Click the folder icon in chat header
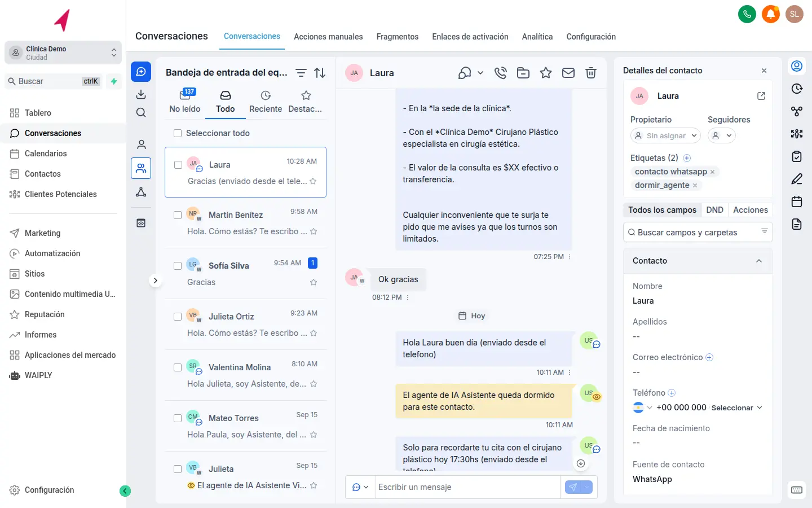 coord(523,73)
